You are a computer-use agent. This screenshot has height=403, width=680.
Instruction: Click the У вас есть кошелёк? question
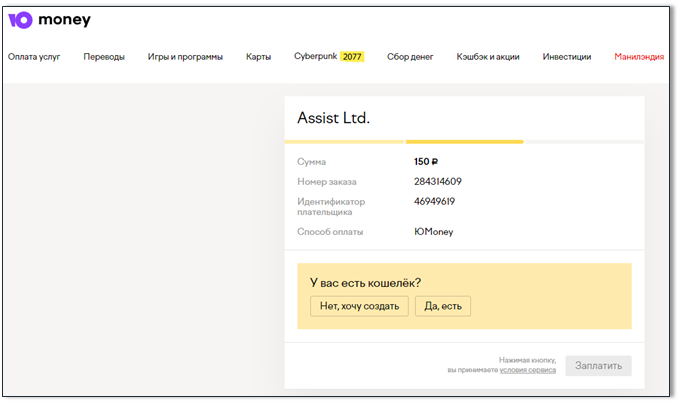365,283
